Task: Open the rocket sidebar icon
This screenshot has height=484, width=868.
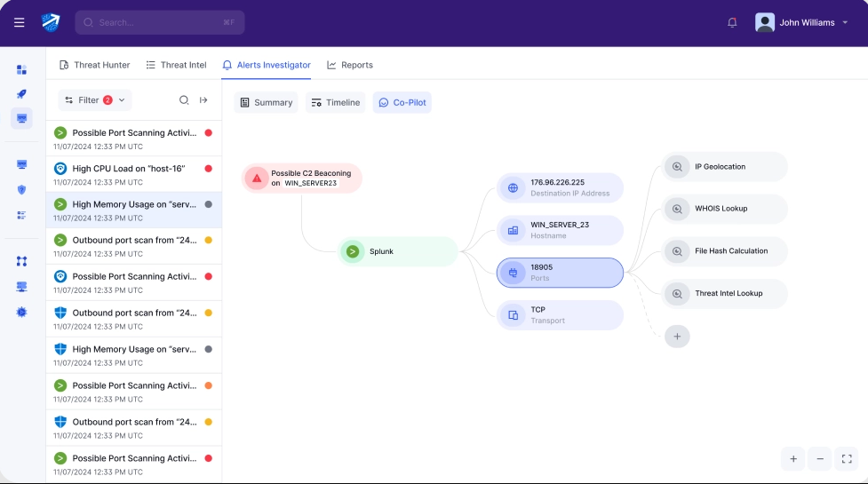Action: (x=21, y=94)
